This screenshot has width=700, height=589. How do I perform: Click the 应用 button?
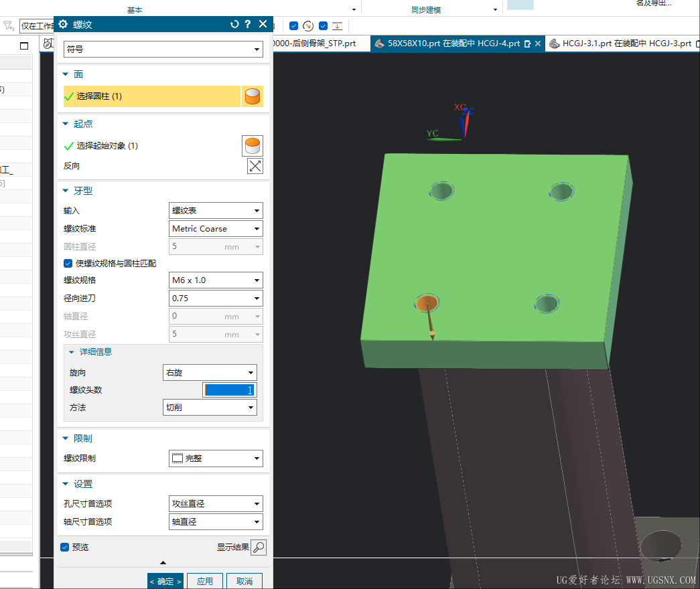pos(205,582)
